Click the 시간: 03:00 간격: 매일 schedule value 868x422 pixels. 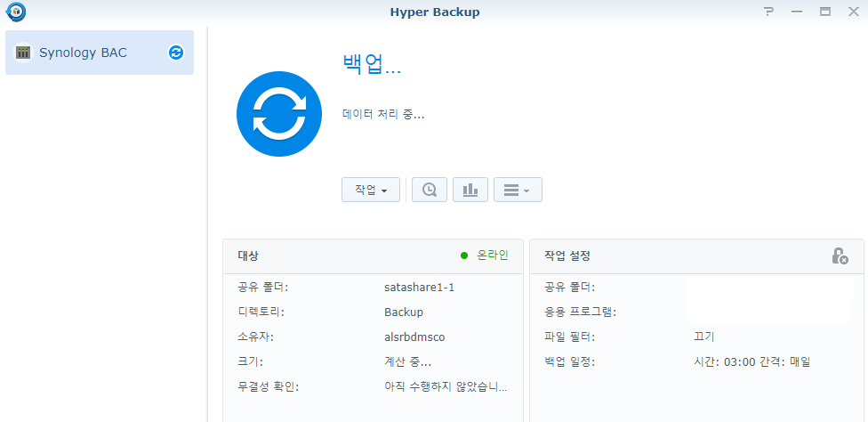pyautogui.click(x=751, y=362)
